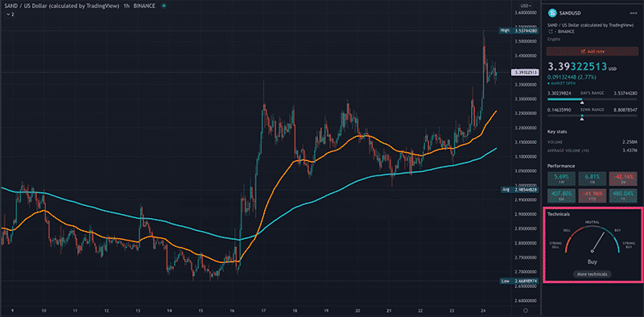Click the VOLUME value 2.258M
This screenshot has height=317, width=644.
(x=630, y=142)
